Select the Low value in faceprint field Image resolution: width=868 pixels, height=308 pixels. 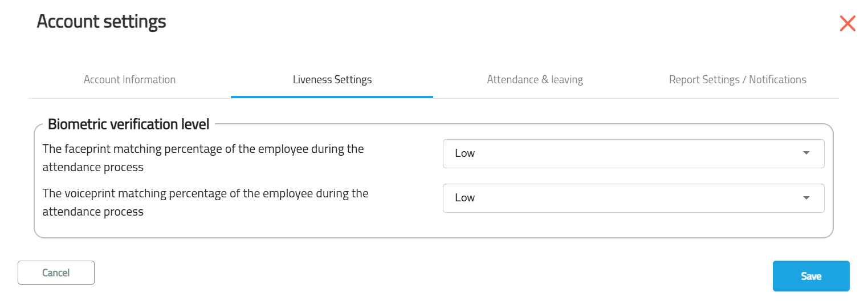465,153
